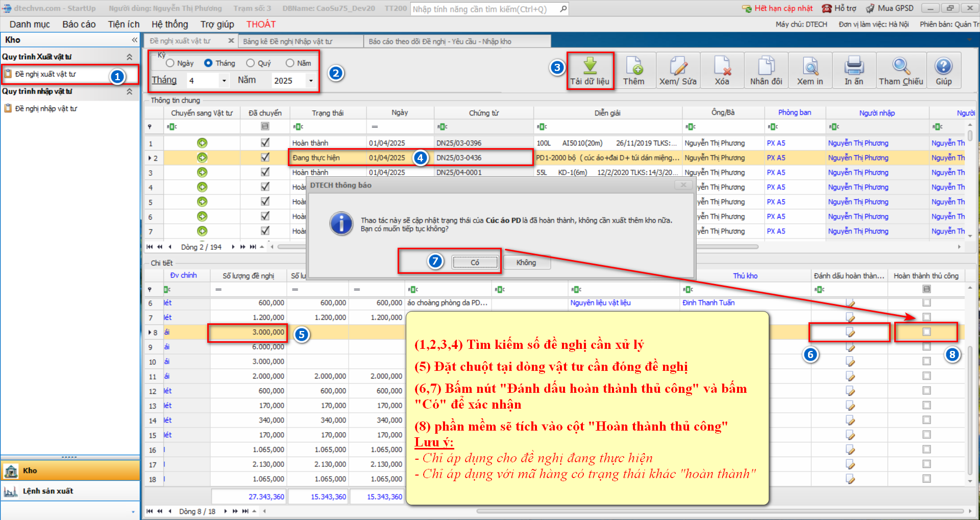Click the Xóa delete icon
Viewport: 980px width, 520px height.
click(x=722, y=66)
